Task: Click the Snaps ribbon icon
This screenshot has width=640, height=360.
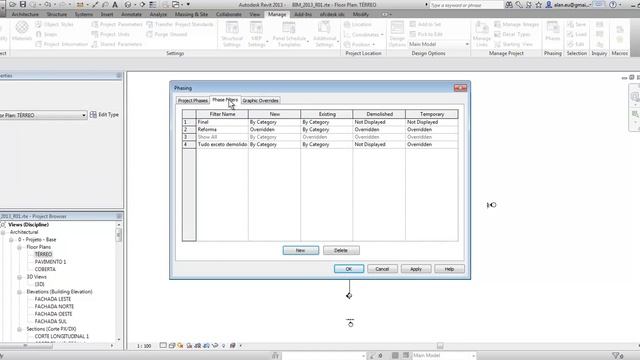Action: pos(47,34)
